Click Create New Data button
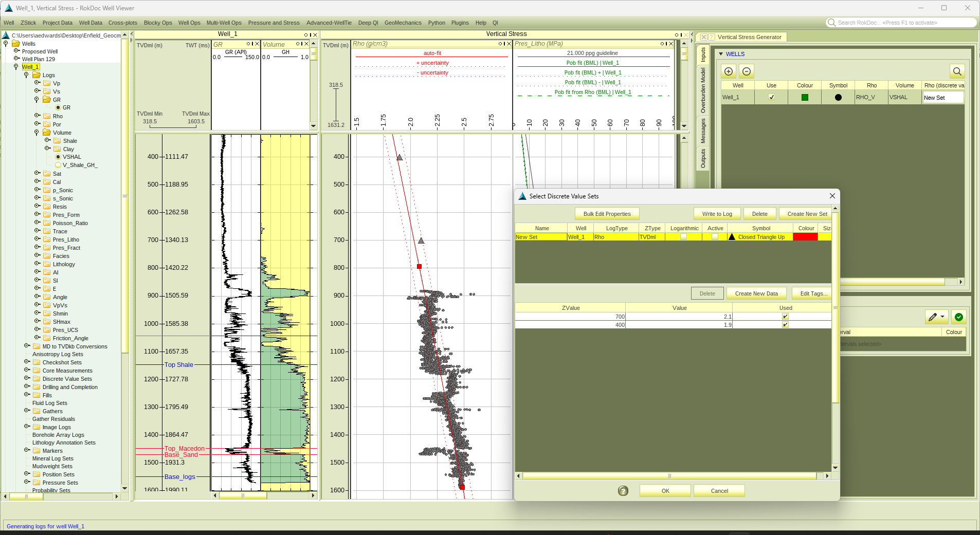980x535 pixels. (756, 293)
